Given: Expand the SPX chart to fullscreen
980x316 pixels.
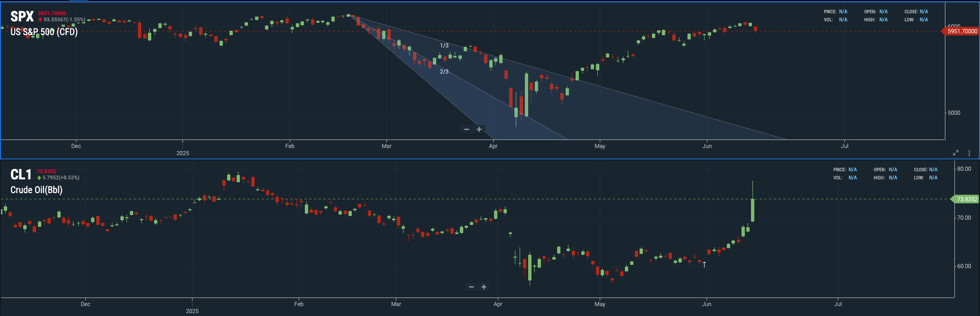Looking at the screenshot, I should point(956,153).
